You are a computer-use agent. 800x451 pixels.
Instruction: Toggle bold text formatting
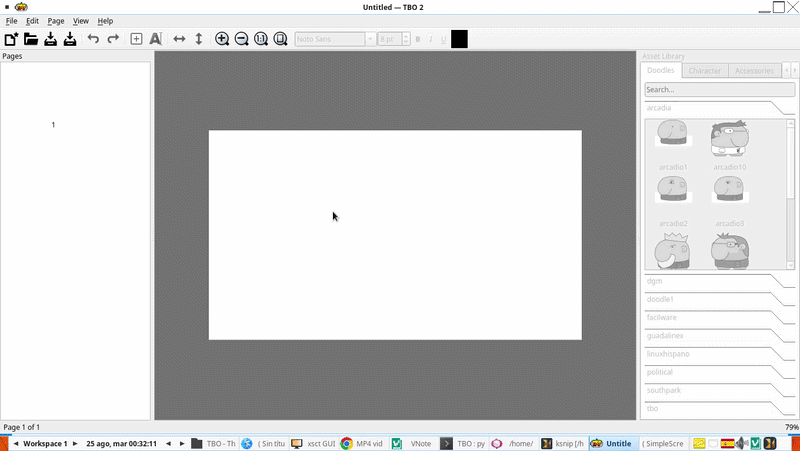[x=418, y=39]
